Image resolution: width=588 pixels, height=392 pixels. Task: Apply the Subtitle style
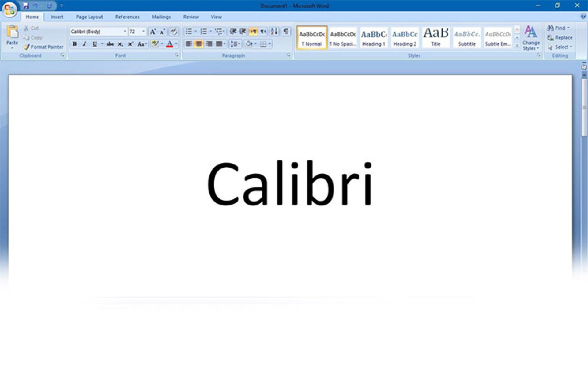pos(467,38)
